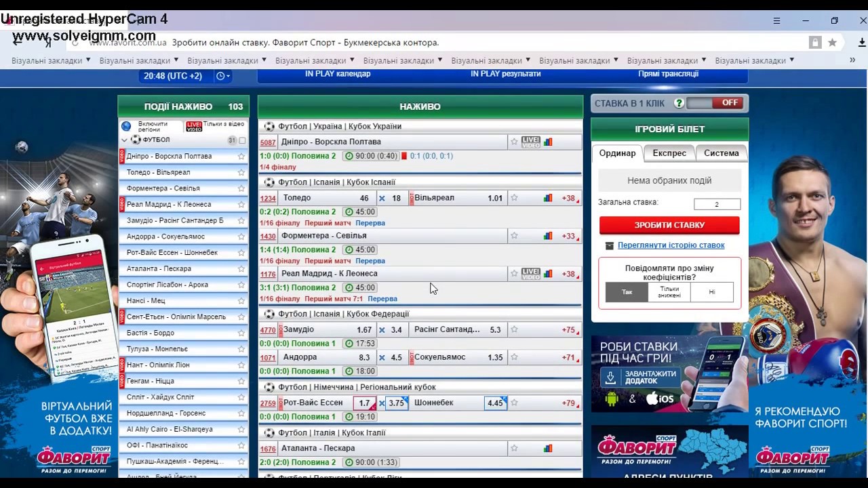Click Android app download icon in banner
Viewport: 868px width, 488px height.
tap(612, 399)
